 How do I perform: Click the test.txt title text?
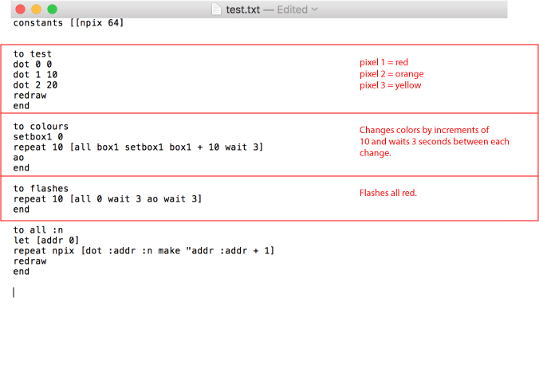[x=244, y=9]
